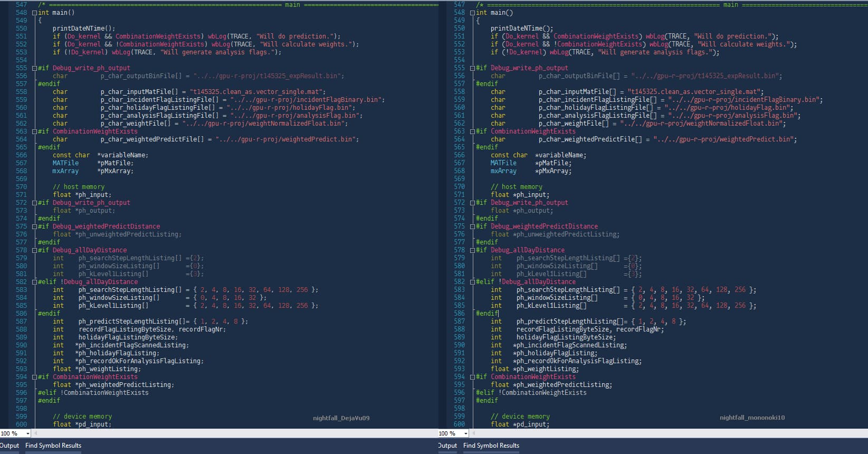Open Find Symbol Results tab below right pane
Image resolution: width=868 pixels, height=454 pixels.
click(491, 446)
